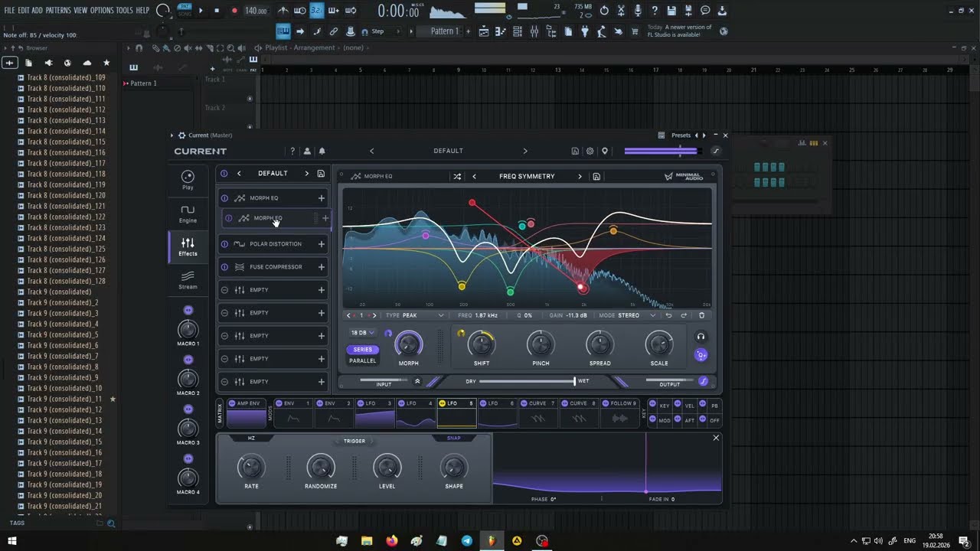Open the 18 DB slope dropdown

363,333
